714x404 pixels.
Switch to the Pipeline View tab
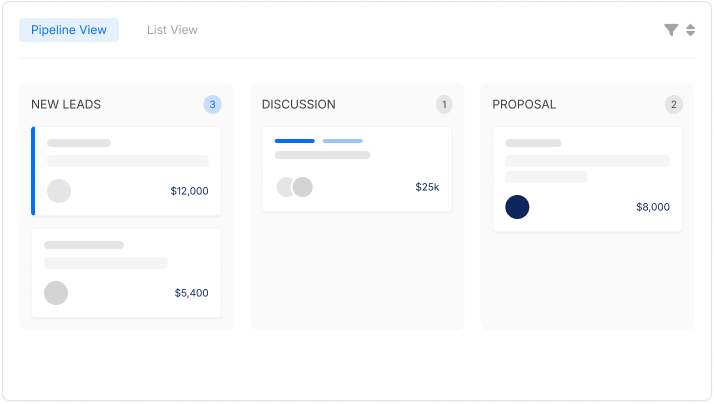point(69,30)
